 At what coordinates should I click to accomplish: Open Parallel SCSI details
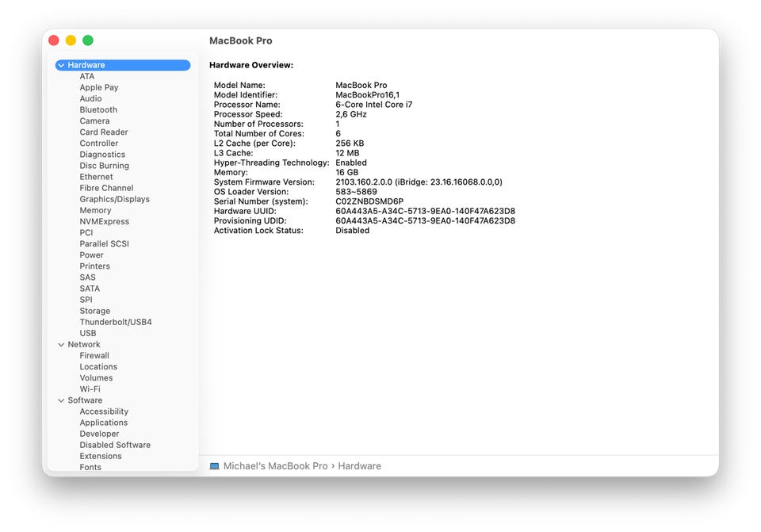105,243
